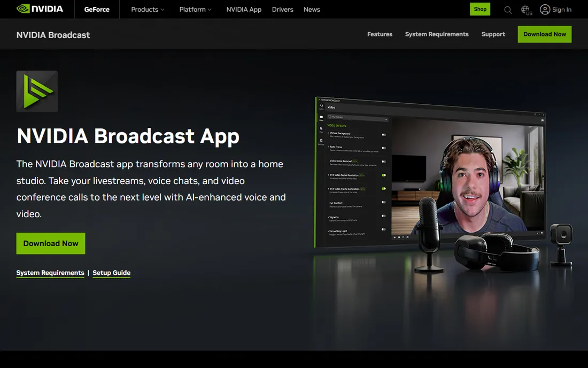
Task: Select the Video camera icon in Broadcast sidebar
Action: coord(321,118)
